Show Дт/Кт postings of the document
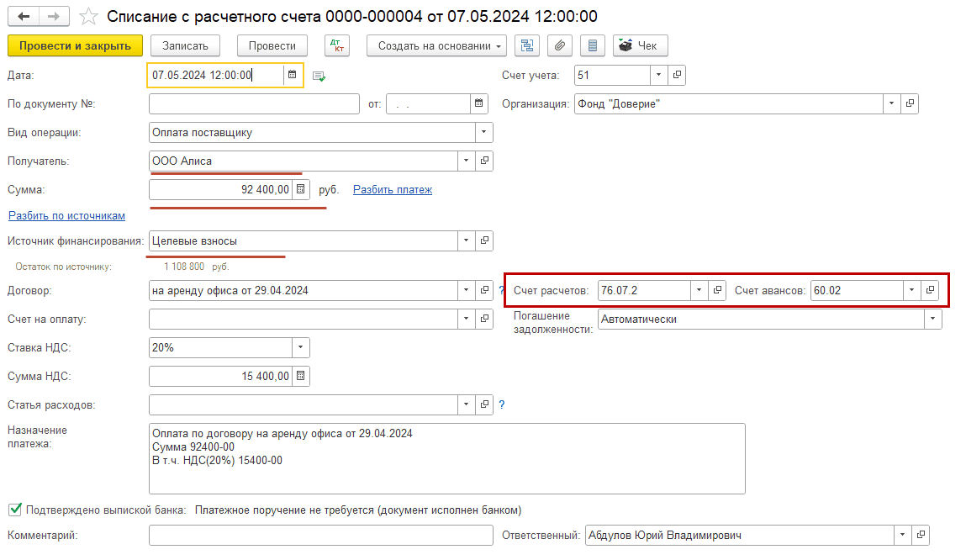 click(337, 45)
